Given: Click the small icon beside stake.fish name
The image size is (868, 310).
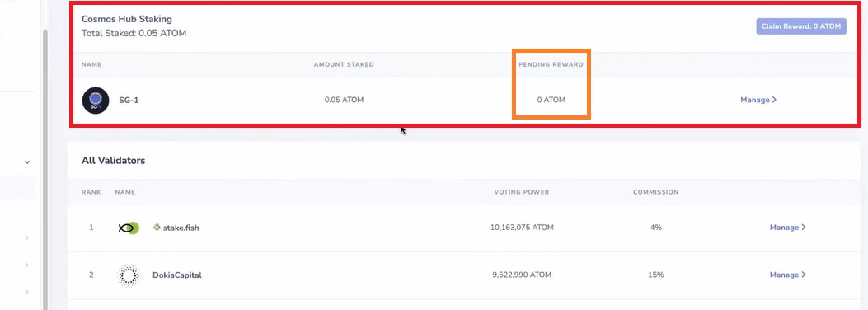Looking at the screenshot, I should tap(157, 227).
